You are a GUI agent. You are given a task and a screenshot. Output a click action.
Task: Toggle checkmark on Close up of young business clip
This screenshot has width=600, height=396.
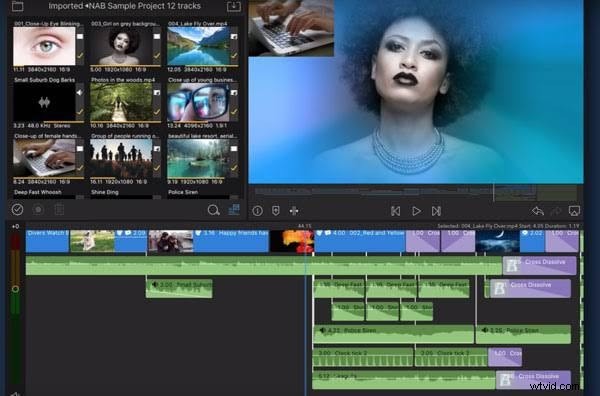tap(234, 112)
